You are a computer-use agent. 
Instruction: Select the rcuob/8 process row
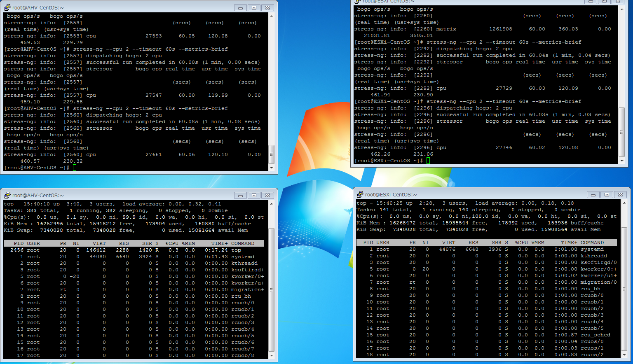pyautogui.click(x=134, y=355)
